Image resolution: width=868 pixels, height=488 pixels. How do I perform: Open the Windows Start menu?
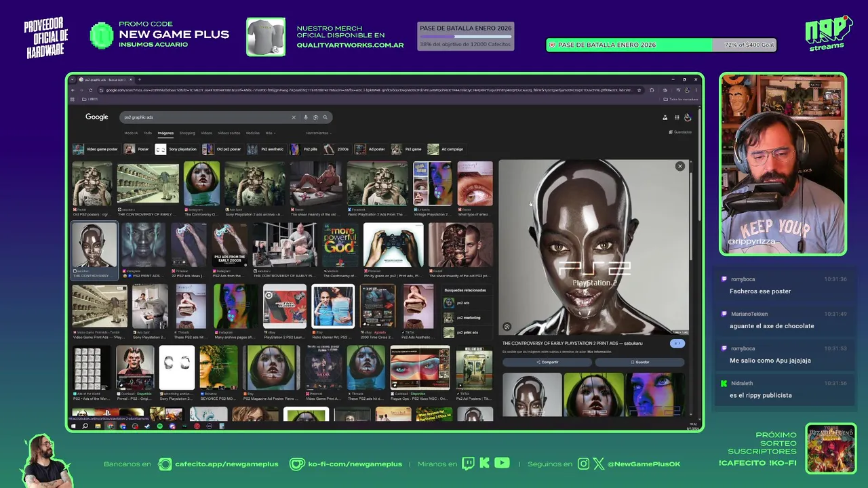point(74,426)
